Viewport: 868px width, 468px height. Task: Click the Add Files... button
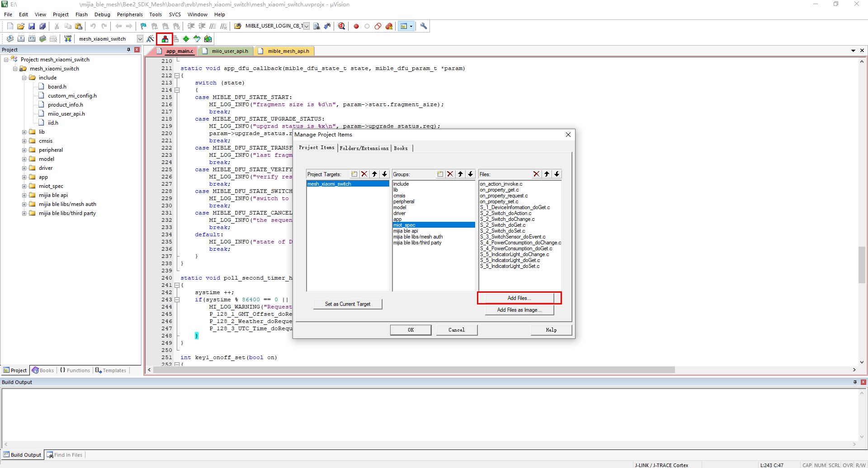519,298
